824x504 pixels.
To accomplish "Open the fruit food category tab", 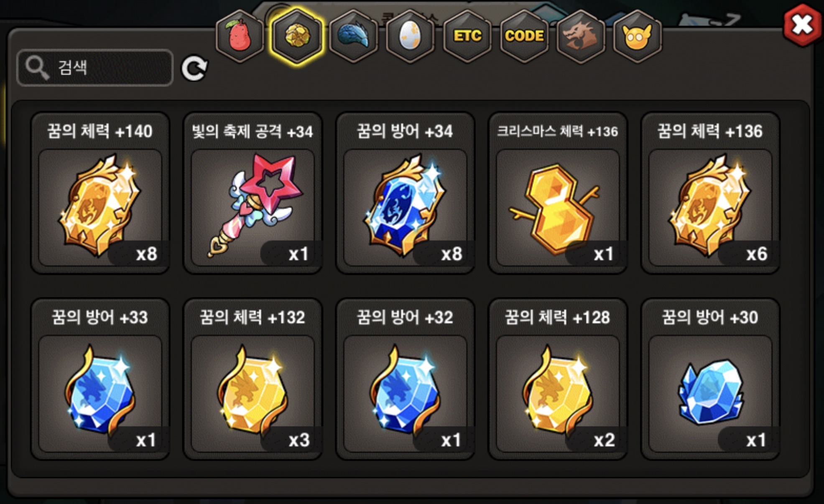I will pyautogui.click(x=240, y=36).
